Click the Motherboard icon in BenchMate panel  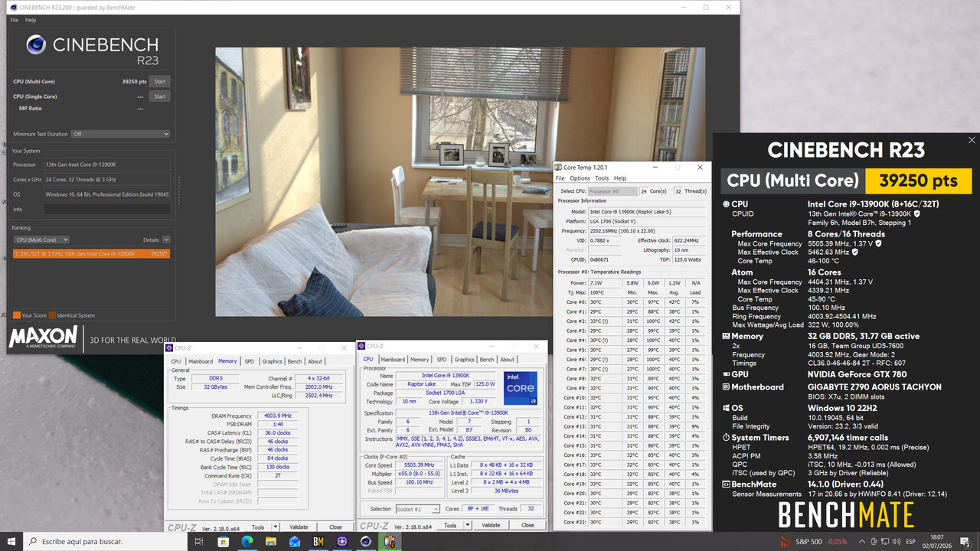[726, 387]
